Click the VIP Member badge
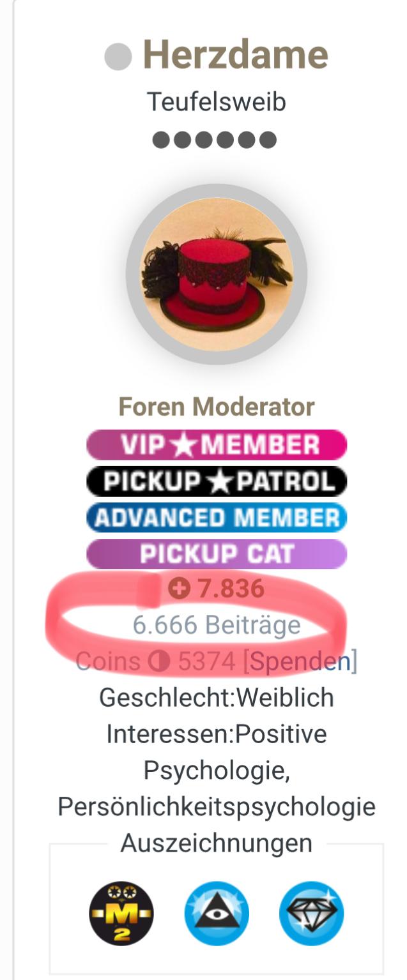Viewport: 407px width, 980px height. [217, 445]
